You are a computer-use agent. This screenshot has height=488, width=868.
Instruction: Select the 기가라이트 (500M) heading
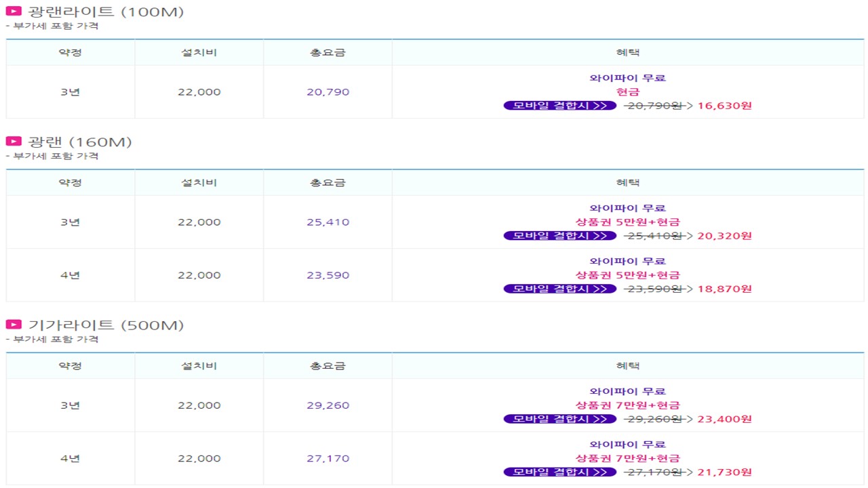(x=106, y=325)
